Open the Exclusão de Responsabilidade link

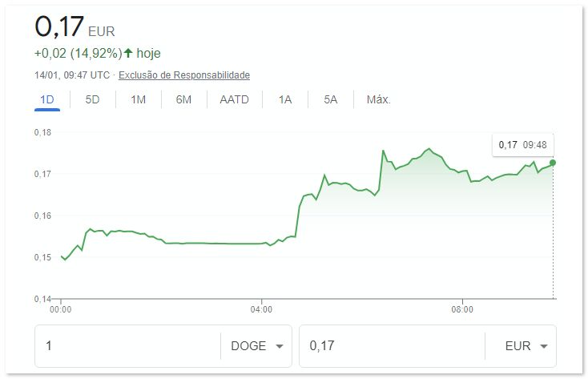(x=184, y=75)
